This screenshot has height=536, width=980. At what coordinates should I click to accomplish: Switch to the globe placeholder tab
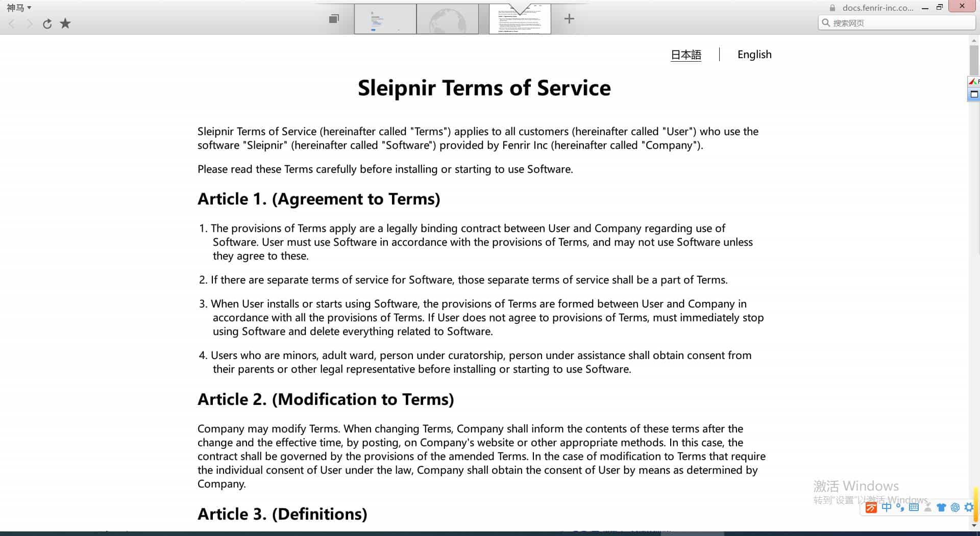tap(448, 19)
